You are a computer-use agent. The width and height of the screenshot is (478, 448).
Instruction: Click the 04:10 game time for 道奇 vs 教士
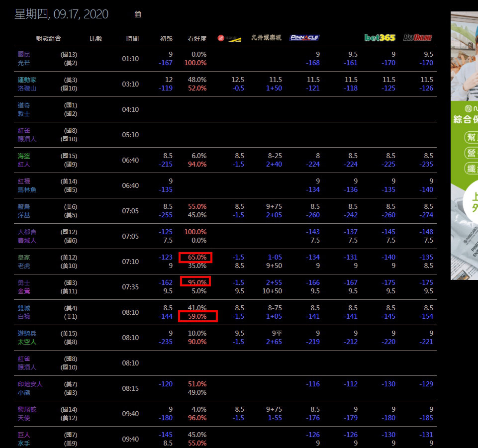coord(130,109)
